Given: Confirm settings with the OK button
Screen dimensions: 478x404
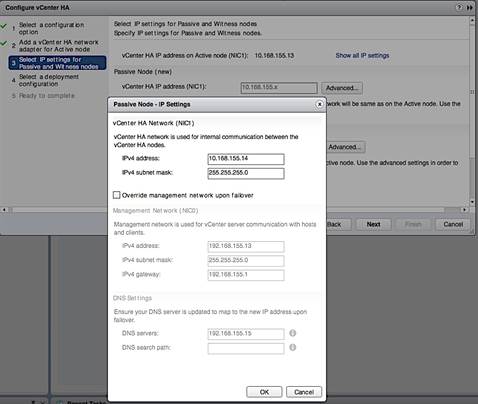Looking at the screenshot, I should coord(264,392).
